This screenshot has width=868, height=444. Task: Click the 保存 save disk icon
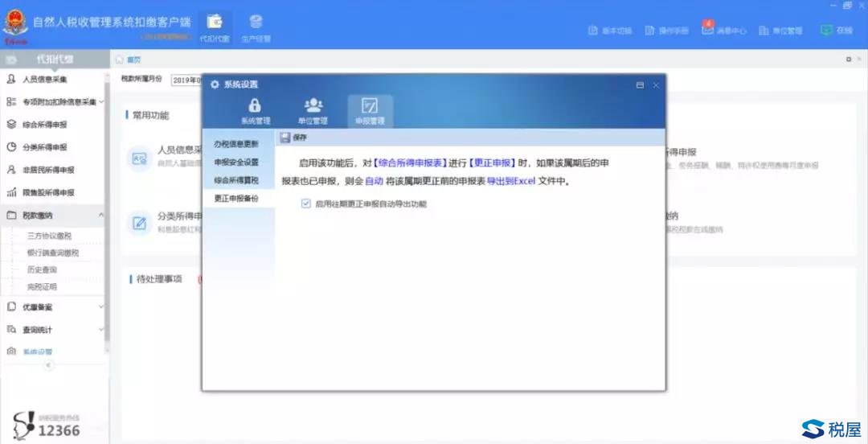285,138
